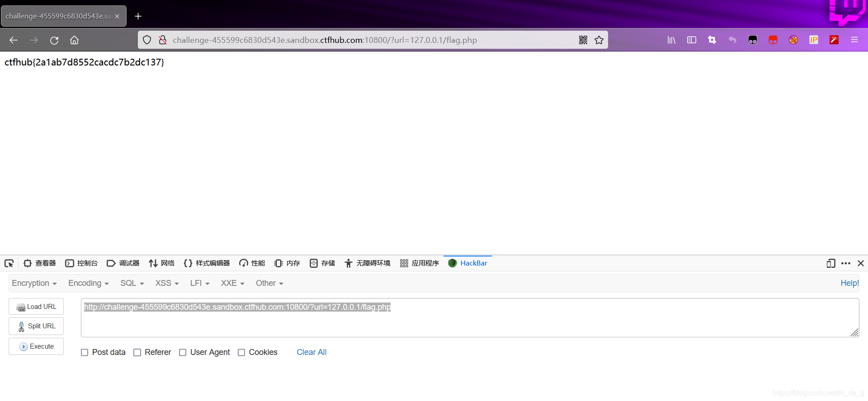Screen dimensions: 868x401
Task: Open the red robot extension icon
Action: click(773, 40)
